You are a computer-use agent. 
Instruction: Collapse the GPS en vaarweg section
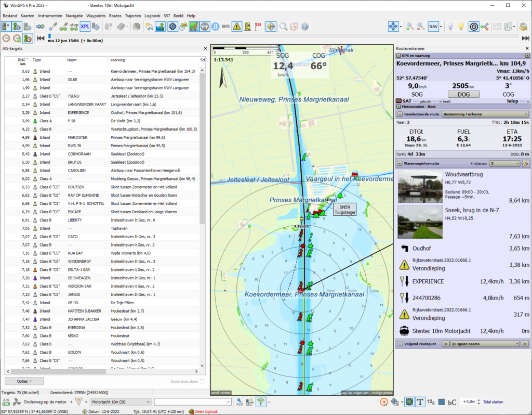click(398, 55)
